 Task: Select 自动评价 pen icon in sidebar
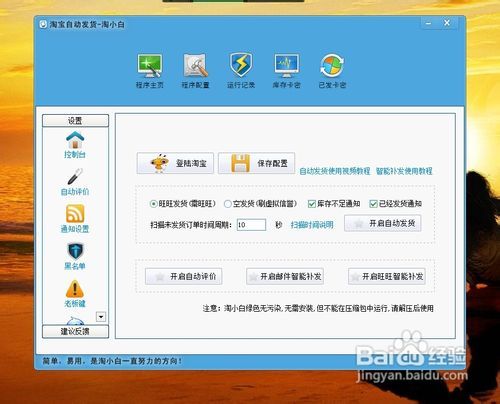pyautogui.click(x=75, y=182)
